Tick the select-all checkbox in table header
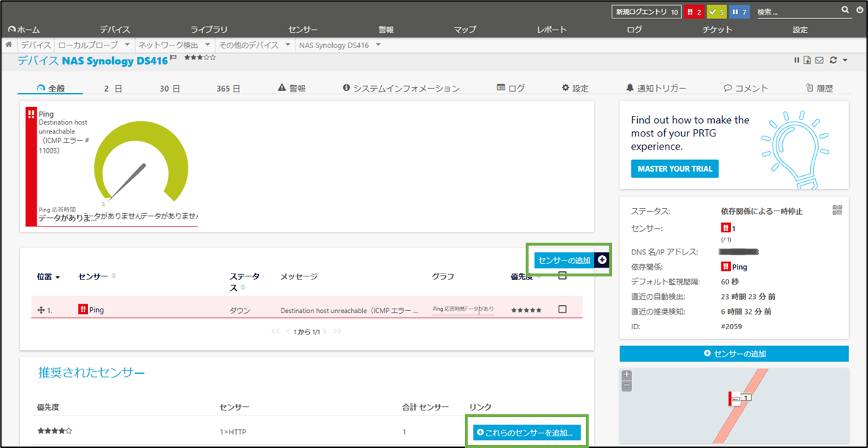This screenshot has width=868, height=448. (562, 275)
